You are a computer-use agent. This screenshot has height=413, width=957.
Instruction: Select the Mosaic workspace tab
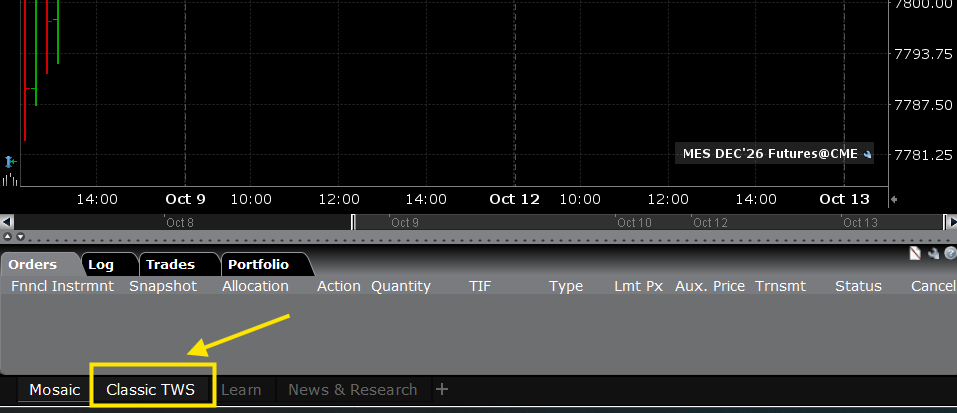[55, 389]
